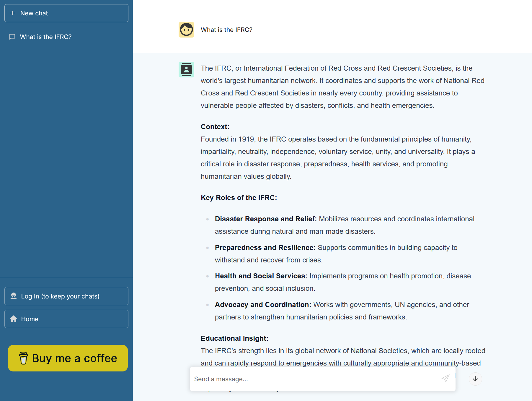Click the 'Key Roles of the IFRC:' heading
The width and height of the screenshot is (532, 401).
[x=239, y=198]
